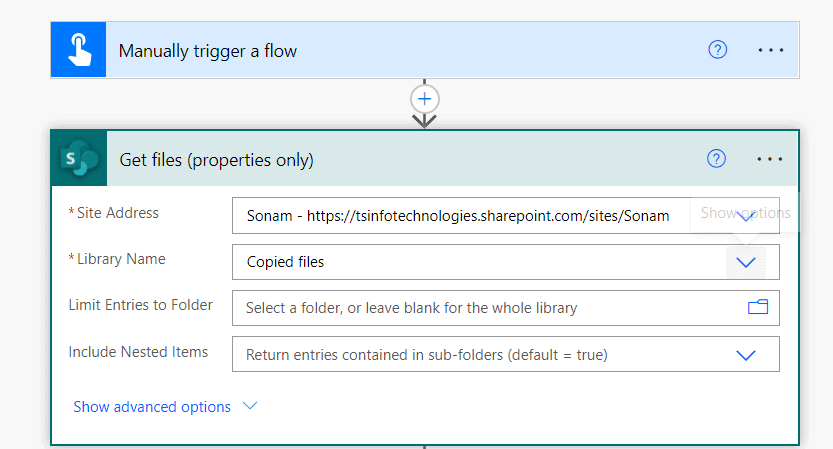Click the Return entries in sub-folders value
The height and width of the screenshot is (449, 833).
(x=427, y=354)
